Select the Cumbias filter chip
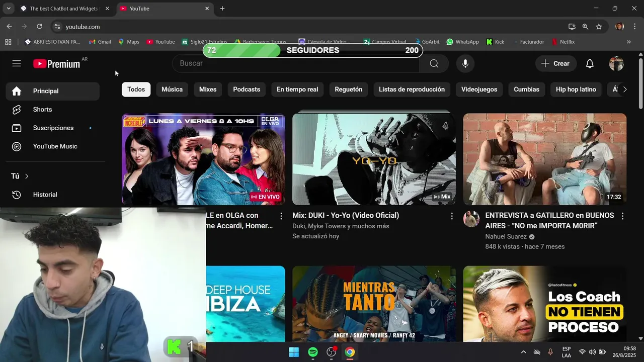Screen dimensions: 644x362 pos(526,89)
